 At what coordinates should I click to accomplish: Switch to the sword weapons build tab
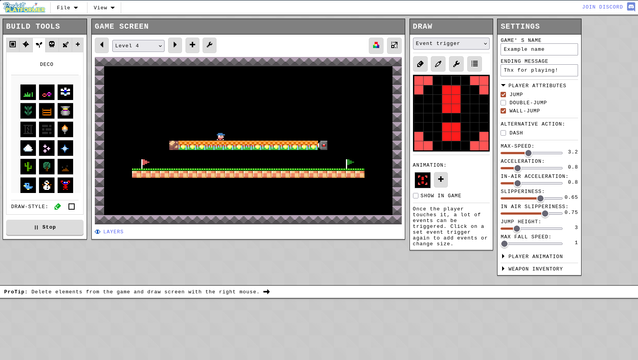pos(65,44)
